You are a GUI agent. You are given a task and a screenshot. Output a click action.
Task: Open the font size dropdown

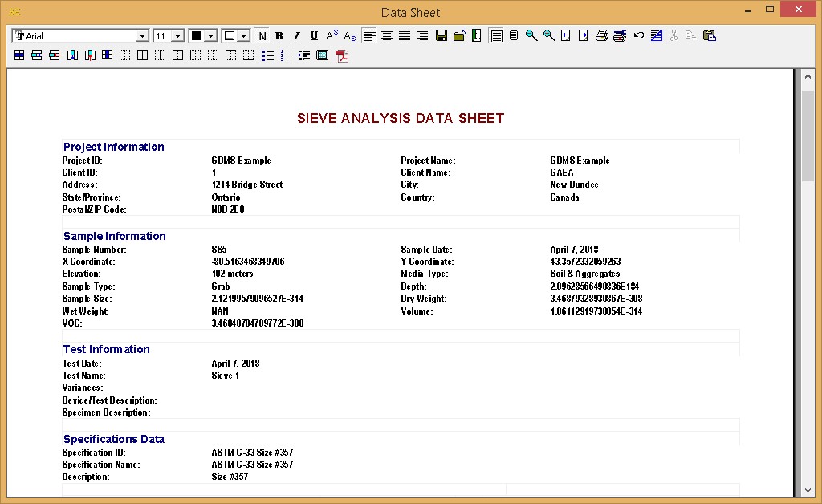pos(177,36)
